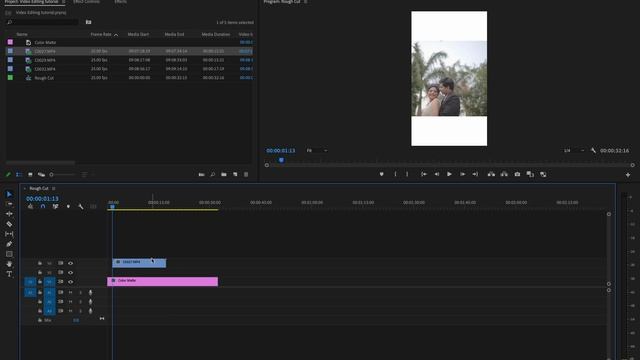The height and width of the screenshot is (360, 640).
Task: Click Go to In point button
Action: [424, 174]
